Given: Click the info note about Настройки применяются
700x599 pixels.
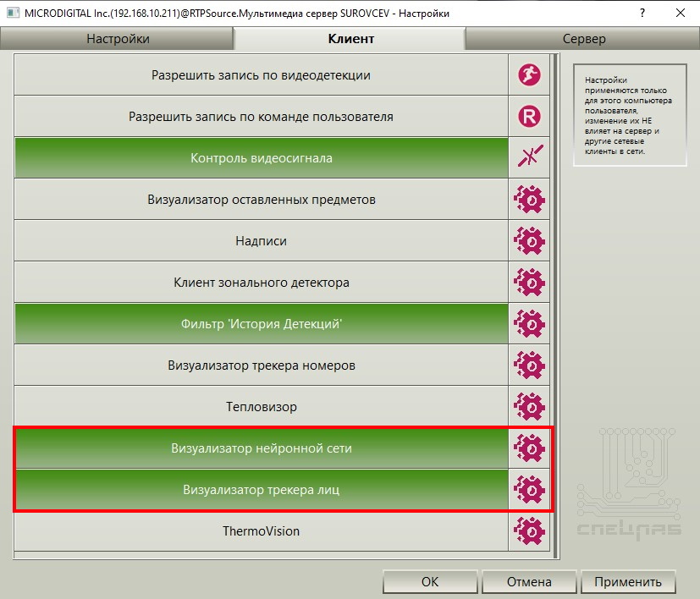Looking at the screenshot, I should tap(630, 115).
